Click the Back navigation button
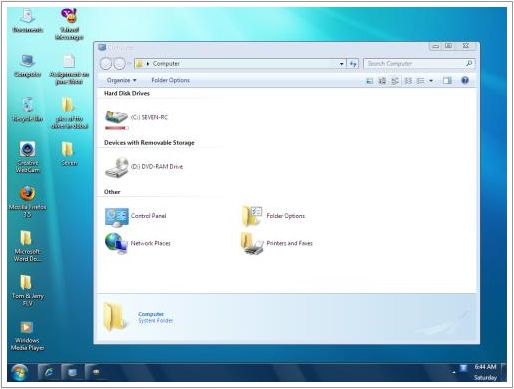The width and height of the screenshot is (514, 389). point(106,64)
